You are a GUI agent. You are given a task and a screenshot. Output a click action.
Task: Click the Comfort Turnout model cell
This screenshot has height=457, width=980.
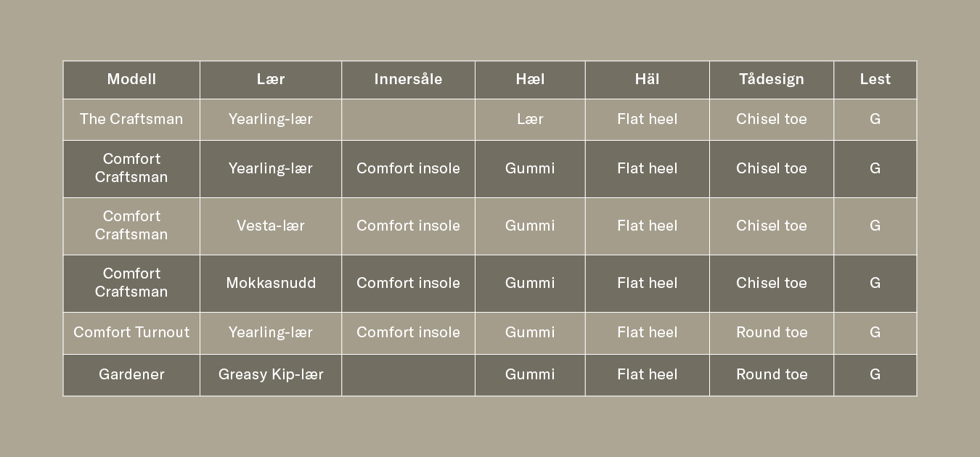[x=131, y=332]
